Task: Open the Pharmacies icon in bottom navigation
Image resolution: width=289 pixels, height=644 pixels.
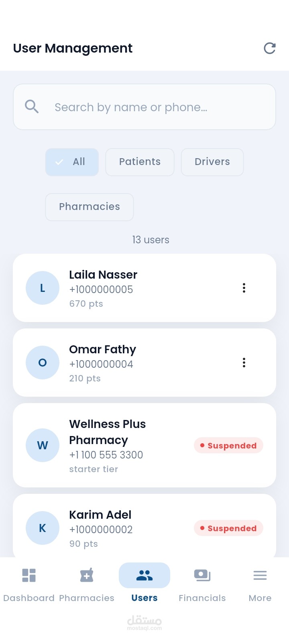Action: point(87,575)
